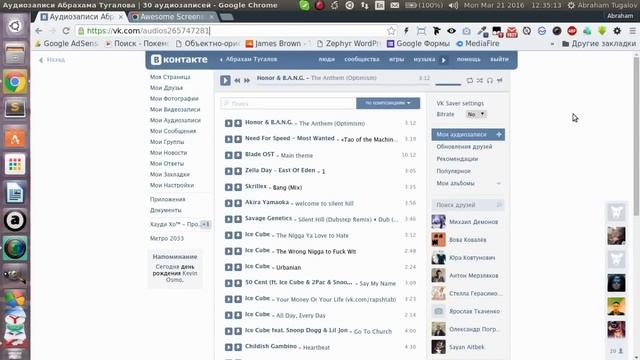Image resolution: width=640 pixels, height=360 pixels.
Task: Play Honor & B.A.N.G. track in the list
Action: coord(228,123)
